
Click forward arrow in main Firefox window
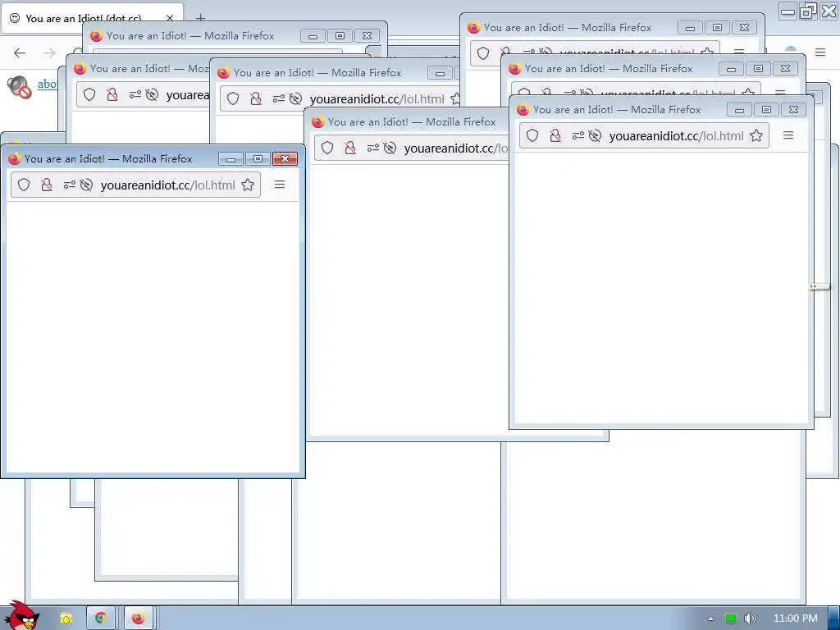49,52
